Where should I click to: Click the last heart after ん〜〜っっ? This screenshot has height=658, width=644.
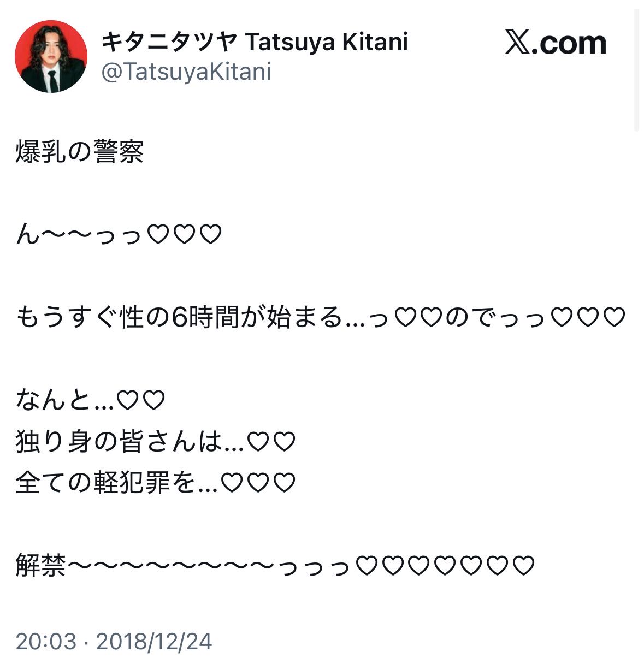[x=211, y=235]
